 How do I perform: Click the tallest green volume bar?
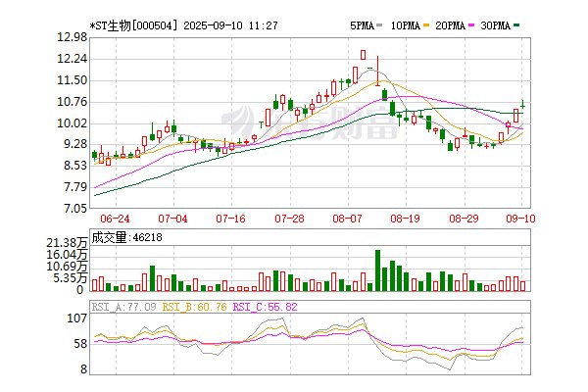[377, 271]
